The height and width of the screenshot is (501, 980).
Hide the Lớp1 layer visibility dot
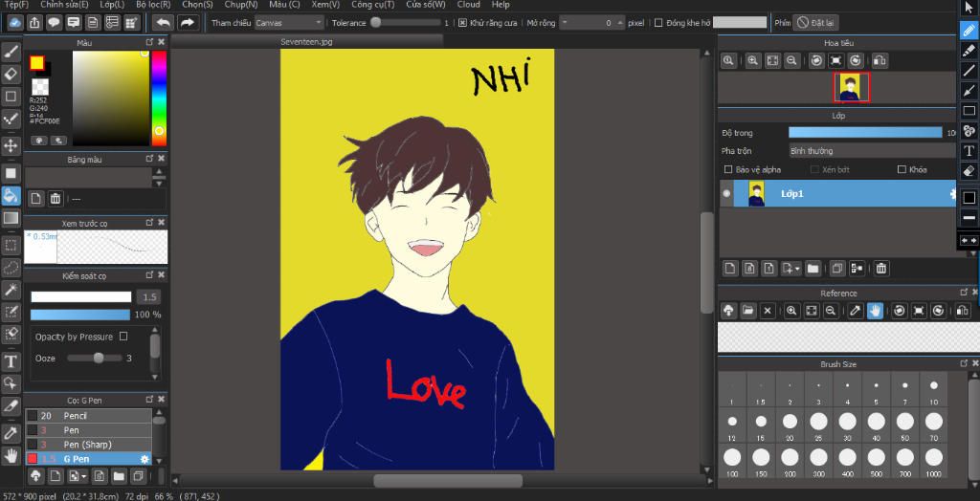click(x=726, y=194)
